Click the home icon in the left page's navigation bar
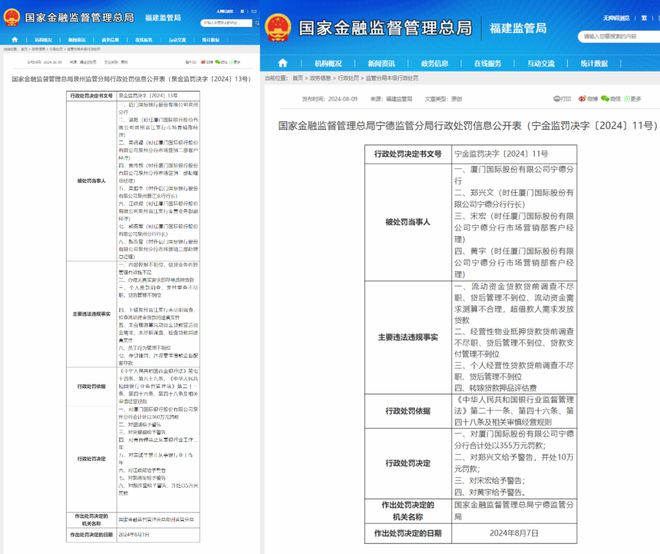This screenshot has width=660, height=554. (x=15, y=40)
